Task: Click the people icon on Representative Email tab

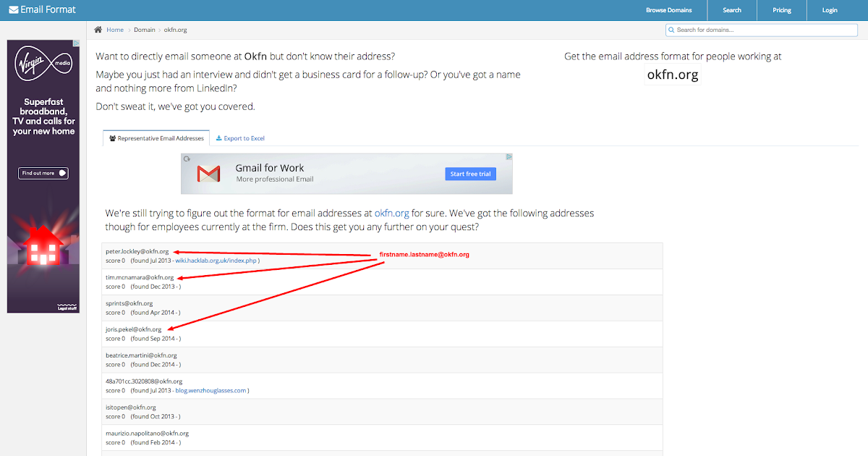Action: pyautogui.click(x=113, y=138)
